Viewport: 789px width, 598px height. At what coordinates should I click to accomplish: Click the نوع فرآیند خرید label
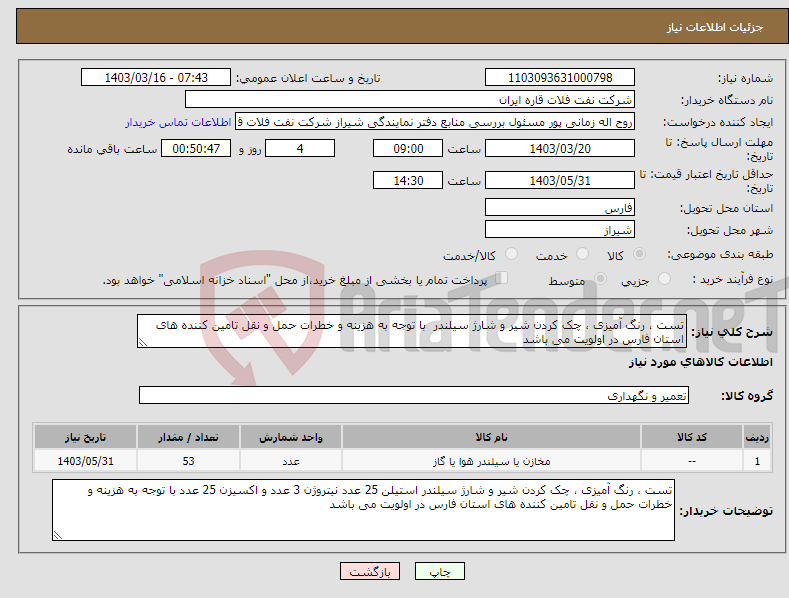click(733, 279)
